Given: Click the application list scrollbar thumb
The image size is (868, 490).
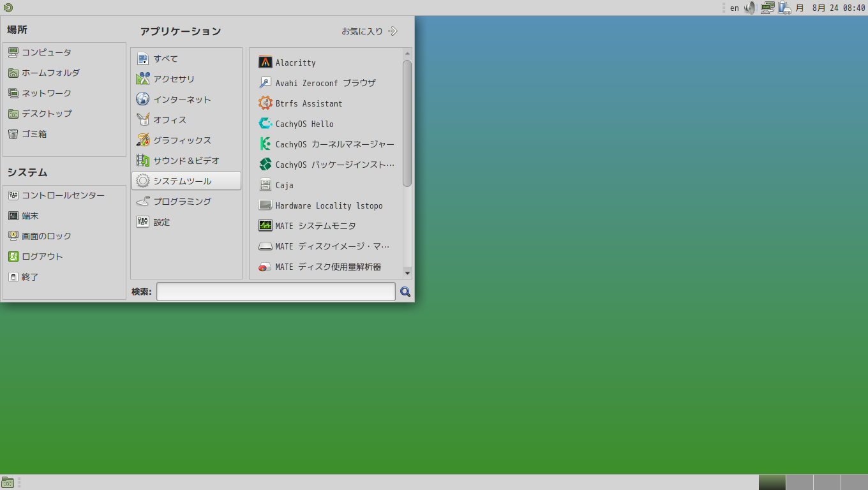Looking at the screenshot, I should [x=407, y=124].
